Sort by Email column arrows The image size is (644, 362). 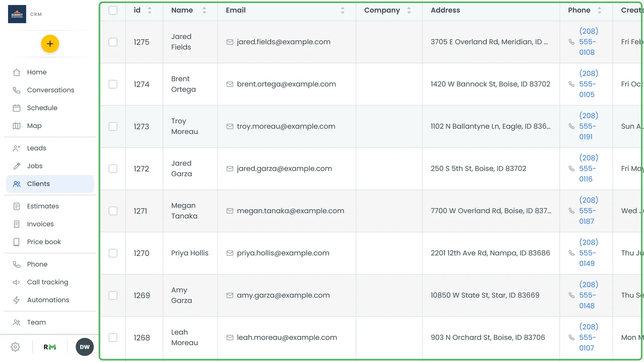pos(343,10)
